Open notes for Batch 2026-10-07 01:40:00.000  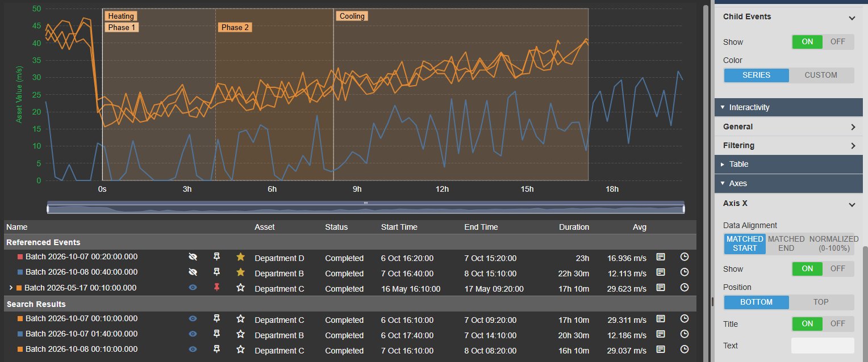tap(661, 334)
